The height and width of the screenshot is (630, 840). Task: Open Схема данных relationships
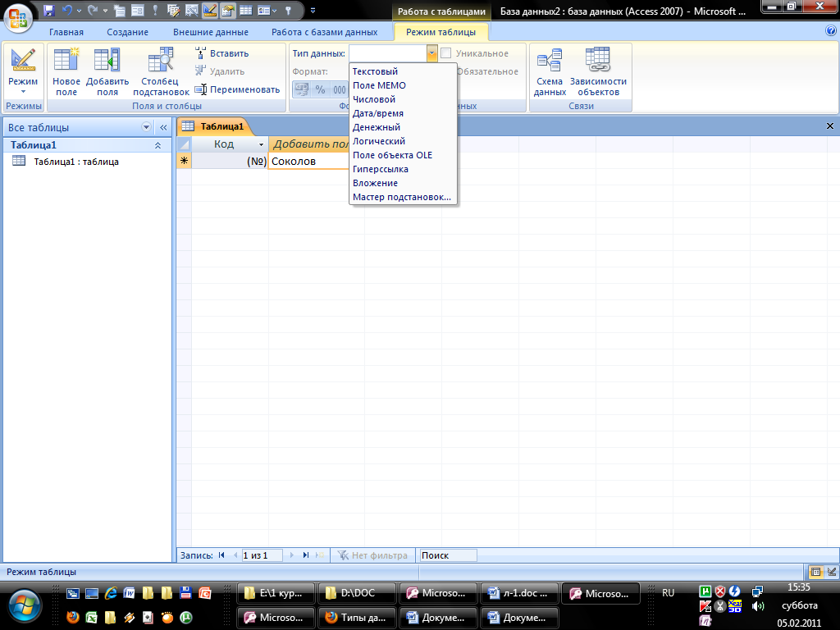click(550, 71)
